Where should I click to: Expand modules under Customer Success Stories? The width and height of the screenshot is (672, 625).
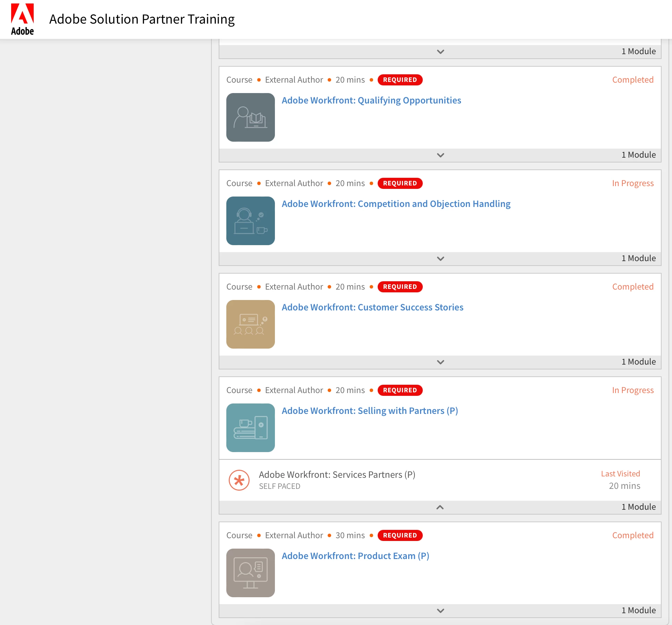coord(440,362)
